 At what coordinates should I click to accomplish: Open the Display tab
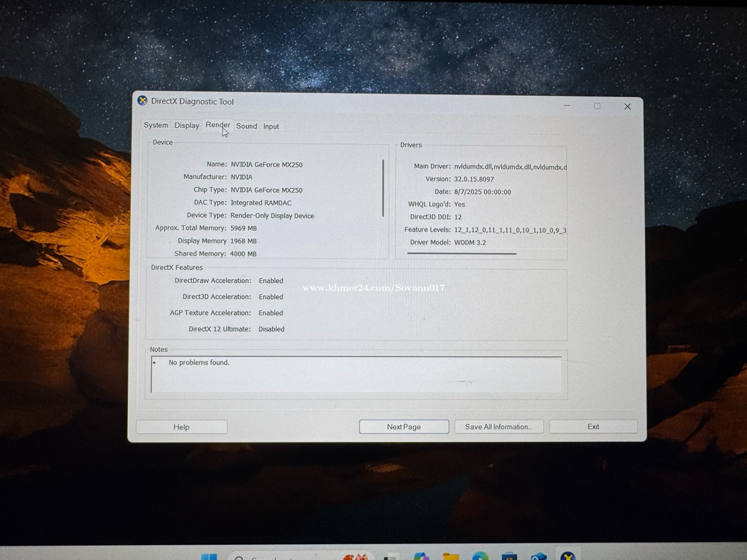187,125
